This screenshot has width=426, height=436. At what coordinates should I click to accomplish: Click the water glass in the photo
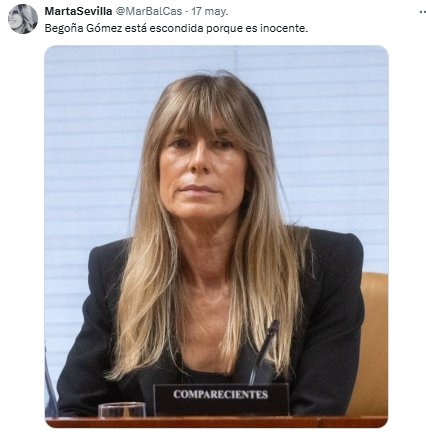(x=122, y=410)
